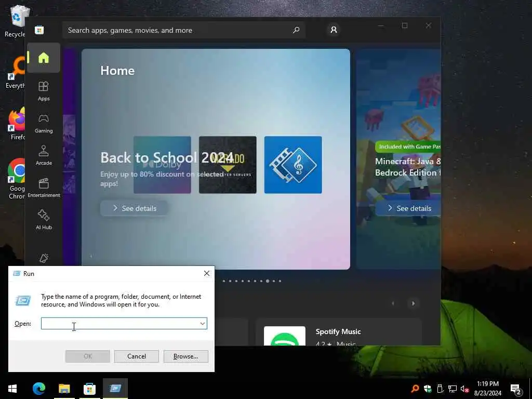Select the Firefox desktop shortcut
532x399 pixels.
click(x=17, y=124)
